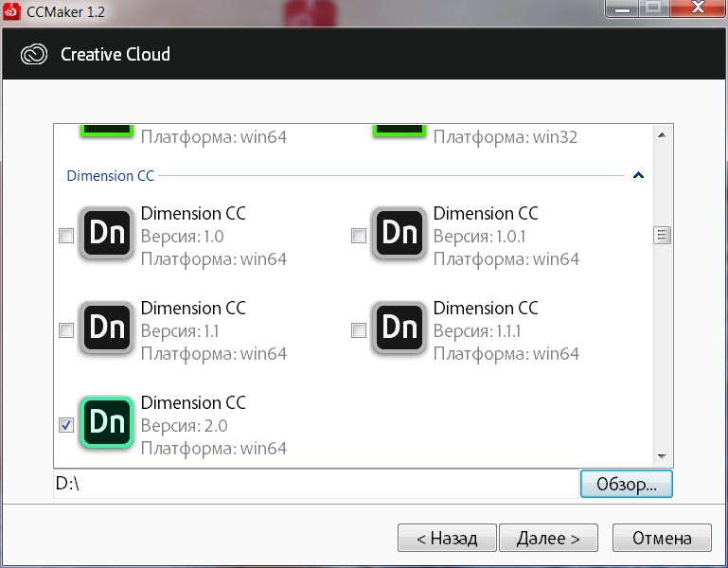Enable checkbox for Dimension CC version 1.0
The image size is (728, 568).
coord(66,236)
